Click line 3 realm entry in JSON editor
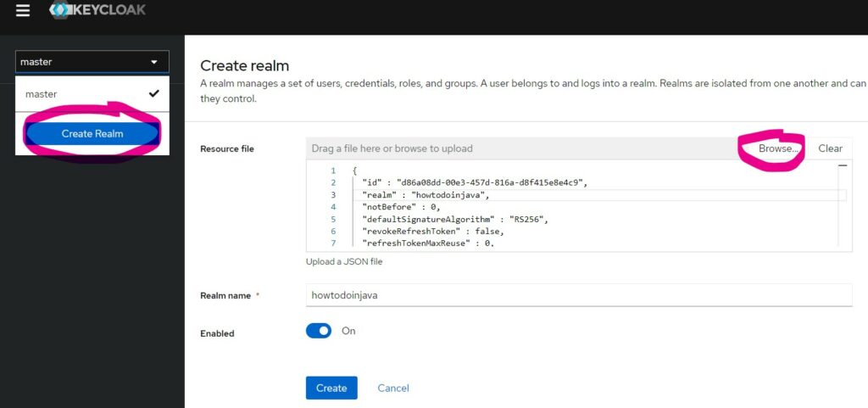Viewport: 868px width, 408px height. coord(426,195)
